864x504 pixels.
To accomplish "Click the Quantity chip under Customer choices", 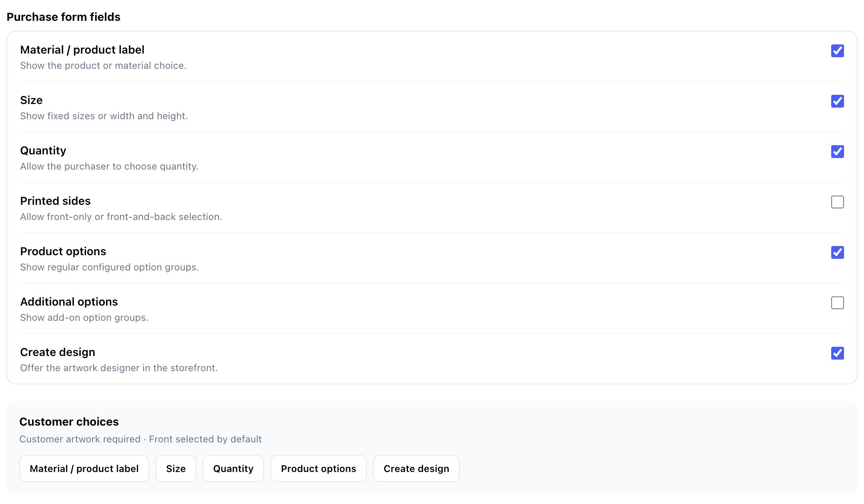I will click(233, 468).
